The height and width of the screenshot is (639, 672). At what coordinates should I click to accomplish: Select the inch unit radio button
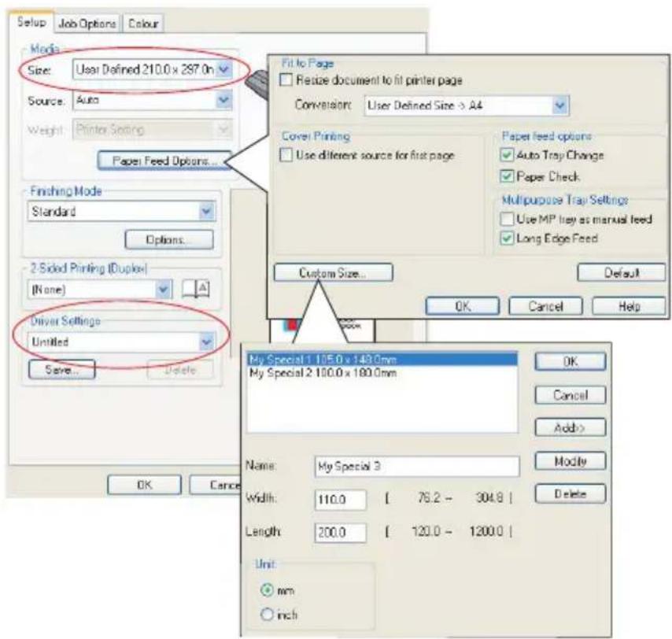click(x=267, y=614)
